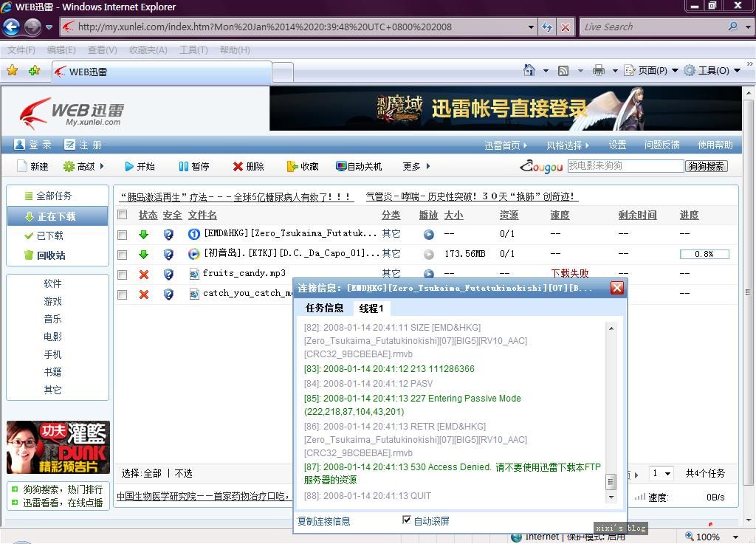Click the security shield icon on EMD&HKG row

click(x=168, y=235)
